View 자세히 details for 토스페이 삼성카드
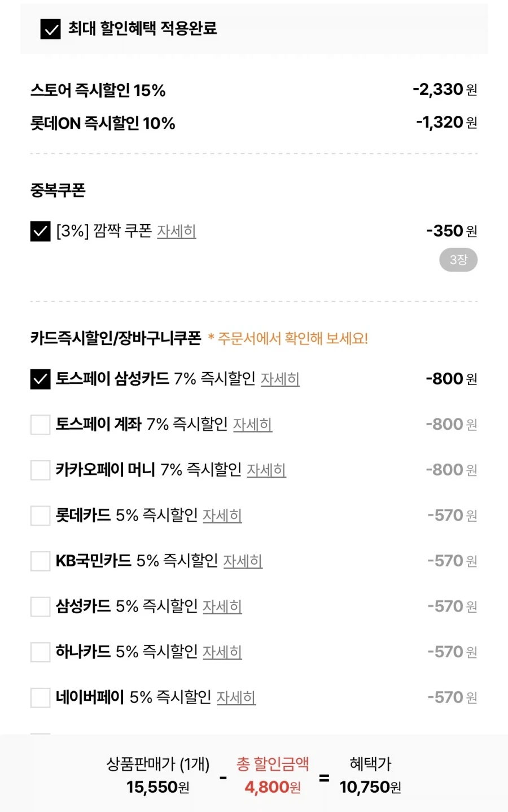Image resolution: width=508 pixels, height=812 pixels. point(280,379)
